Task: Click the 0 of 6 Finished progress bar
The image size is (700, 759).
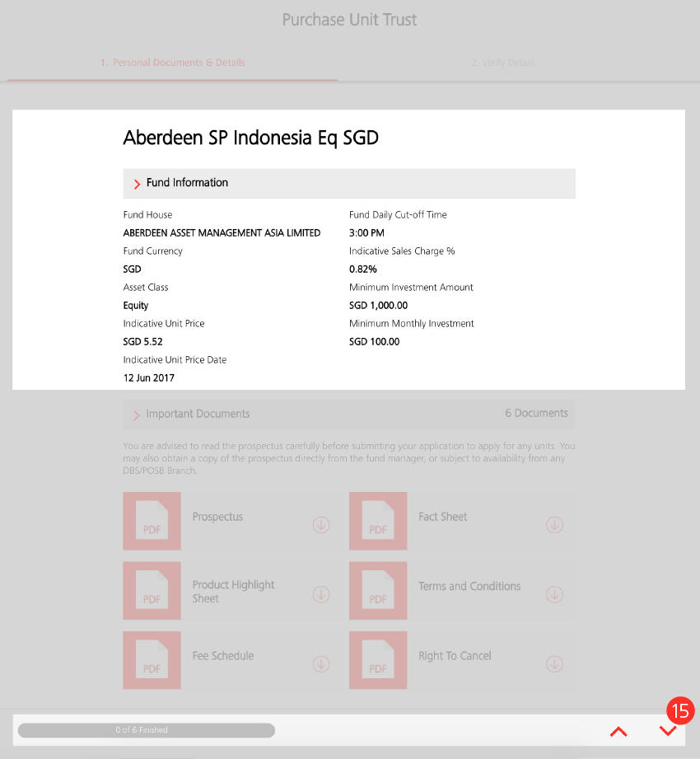Action: (x=147, y=730)
